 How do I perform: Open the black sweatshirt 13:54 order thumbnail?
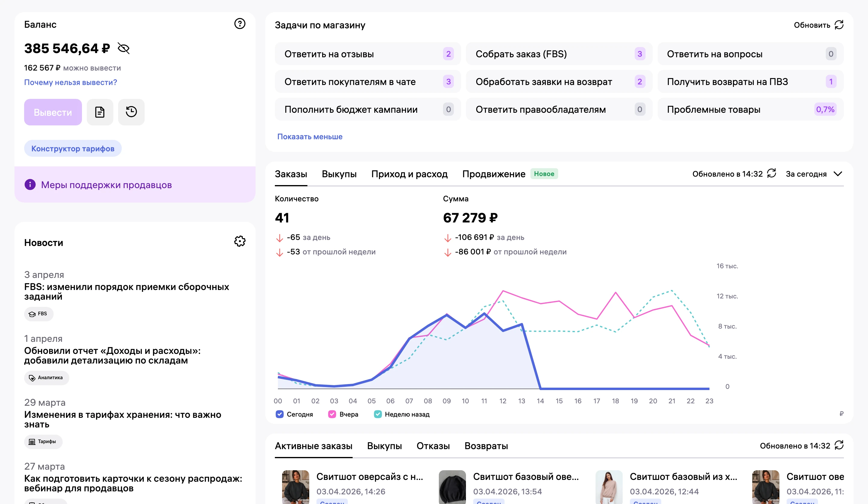point(452,487)
